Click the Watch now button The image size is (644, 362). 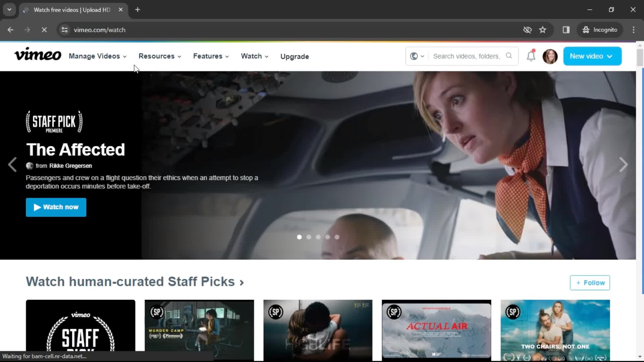(56, 207)
